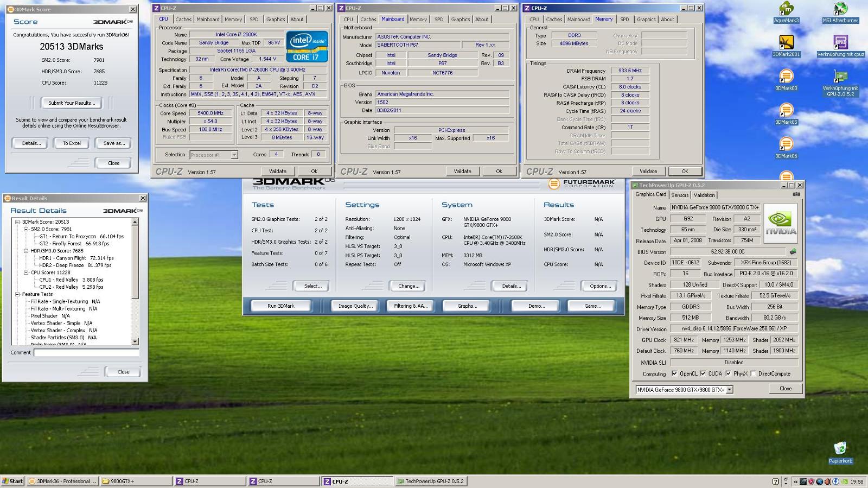Click the Game... button

pos(592,306)
